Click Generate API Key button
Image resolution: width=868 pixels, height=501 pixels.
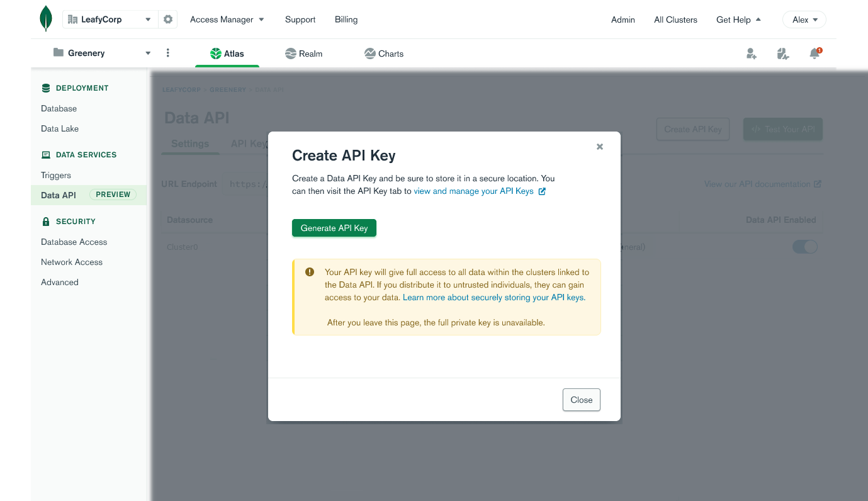(x=334, y=228)
